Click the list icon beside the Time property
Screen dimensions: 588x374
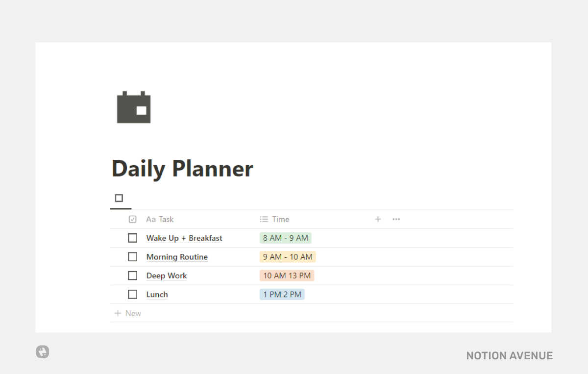coord(263,219)
